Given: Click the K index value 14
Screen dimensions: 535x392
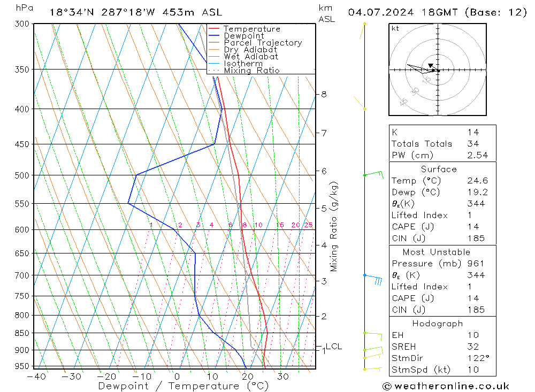Looking at the screenshot, I should (473, 132).
